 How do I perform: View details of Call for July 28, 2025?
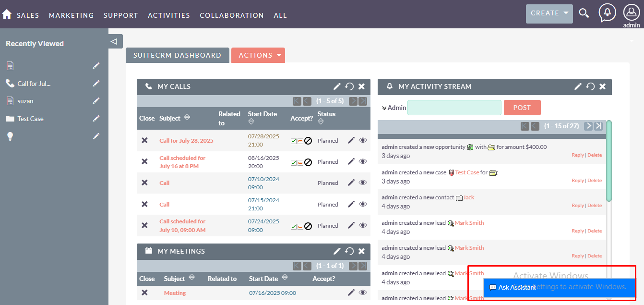[363, 141]
